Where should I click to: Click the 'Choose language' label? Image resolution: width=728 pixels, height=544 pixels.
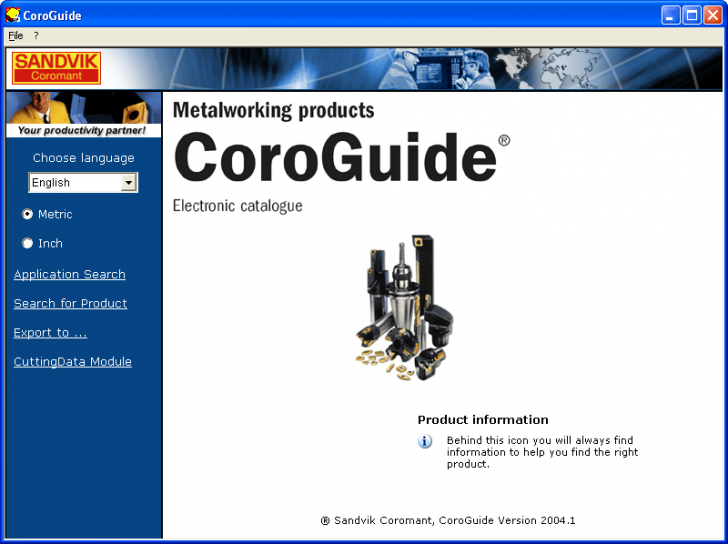[84, 158]
